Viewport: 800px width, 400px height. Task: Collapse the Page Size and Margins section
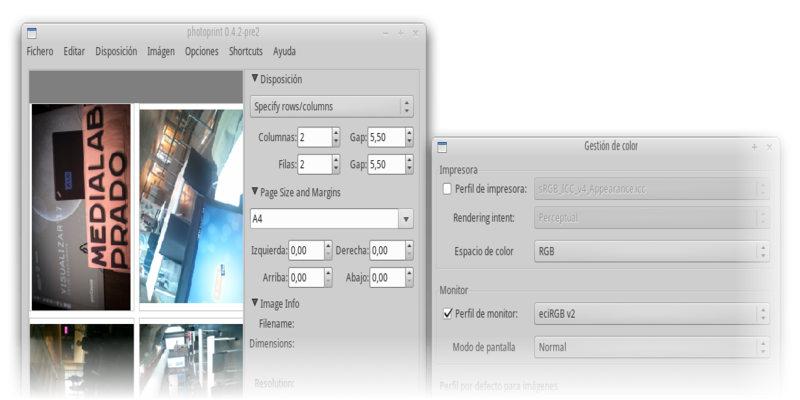point(255,192)
